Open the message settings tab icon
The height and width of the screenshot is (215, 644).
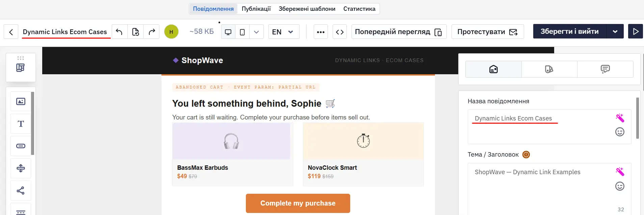click(493, 69)
